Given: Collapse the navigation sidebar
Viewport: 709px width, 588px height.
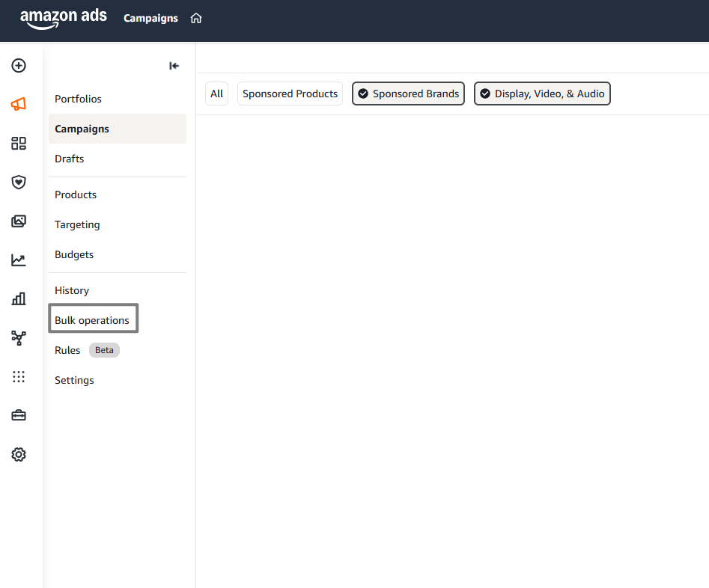Looking at the screenshot, I should pyautogui.click(x=174, y=66).
